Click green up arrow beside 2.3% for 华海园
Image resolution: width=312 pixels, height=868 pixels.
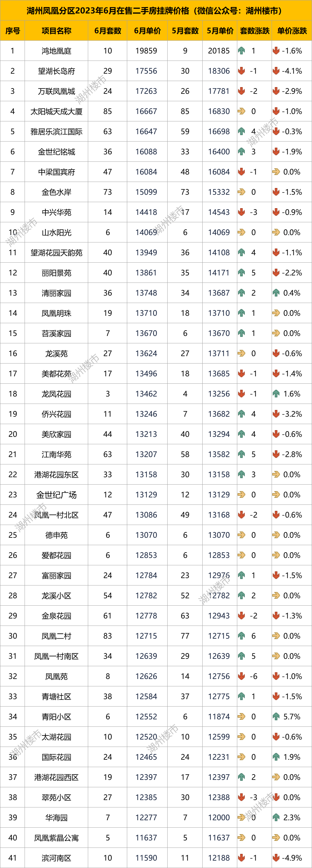pos(276,818)
